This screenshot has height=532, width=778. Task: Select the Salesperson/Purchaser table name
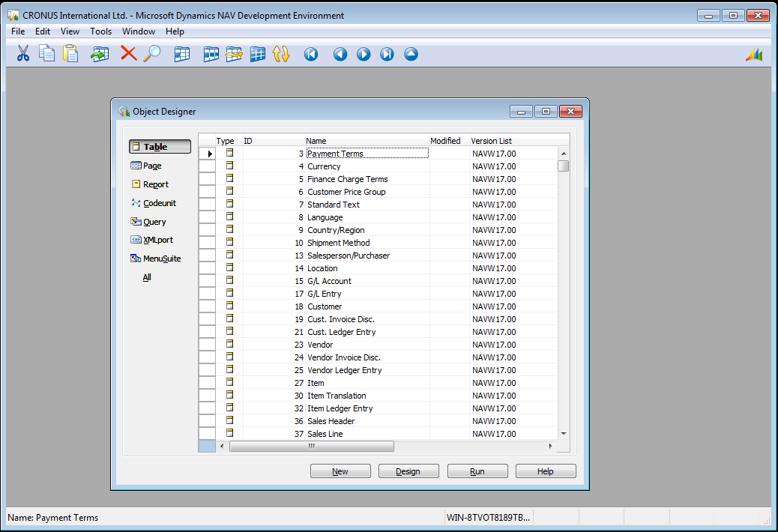pos(349,256)
